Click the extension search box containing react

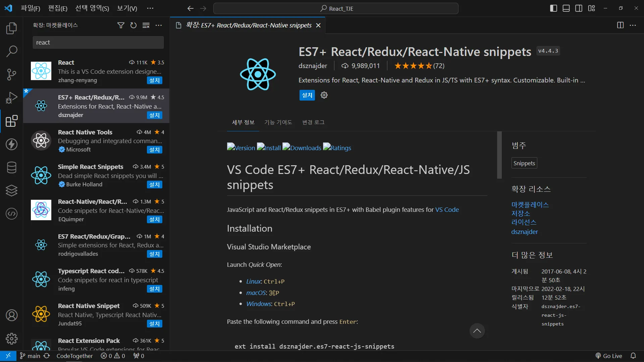(x=98, y=43)
